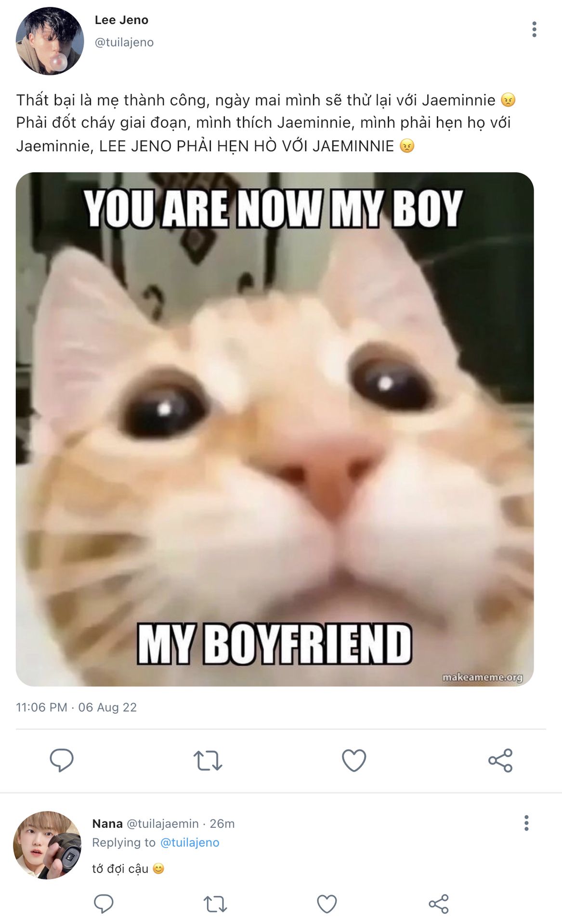Retweet Lee Jeno's main tweet
This screenshot has width=562, height=924.
click(208, 760)
